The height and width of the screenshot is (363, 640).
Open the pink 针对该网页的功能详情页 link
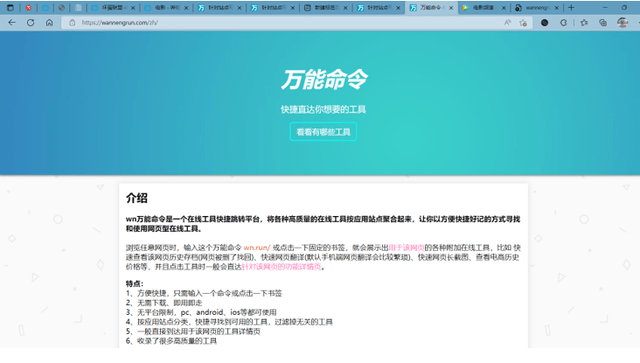point(281,267)
